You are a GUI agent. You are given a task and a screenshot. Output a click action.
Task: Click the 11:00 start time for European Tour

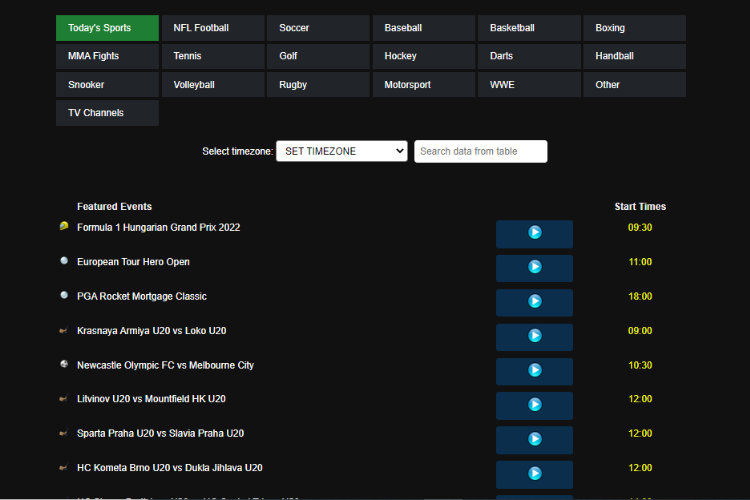640,262
